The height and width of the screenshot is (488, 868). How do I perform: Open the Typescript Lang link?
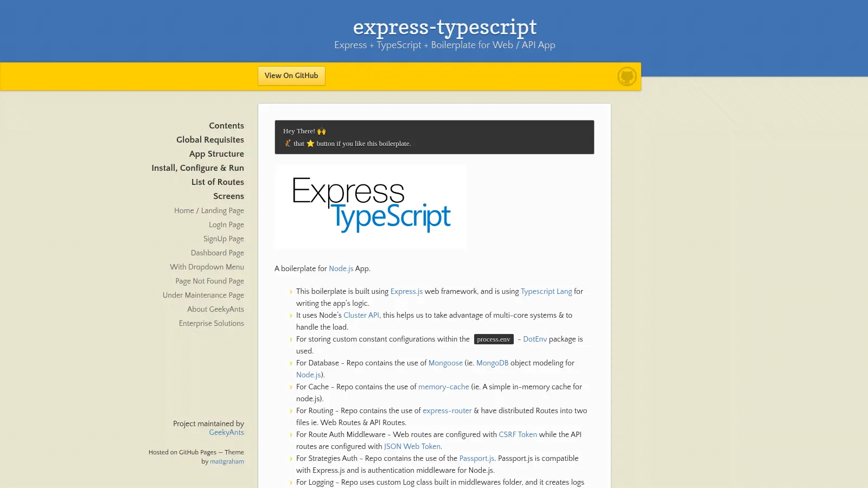(546, 292)
